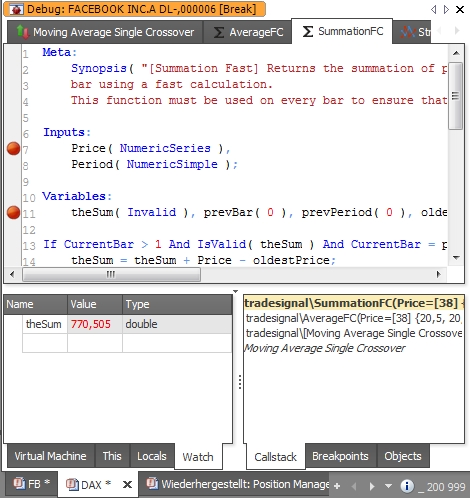Click the Meta keyword on line 1
This screenshot has height=498, width=470.
click(57, 52)
